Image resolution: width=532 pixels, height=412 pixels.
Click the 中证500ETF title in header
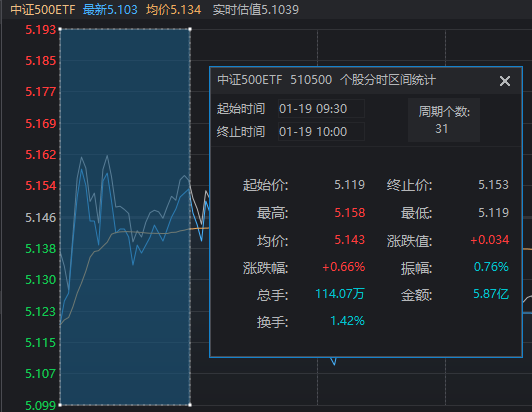(x=43, y=10)
